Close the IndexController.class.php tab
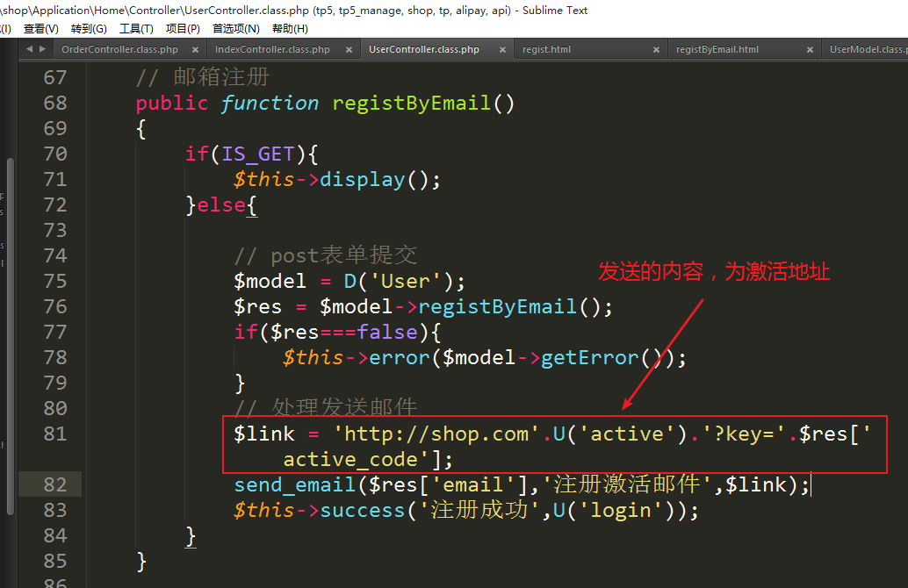The image size is (908, 588). (349, 50)
